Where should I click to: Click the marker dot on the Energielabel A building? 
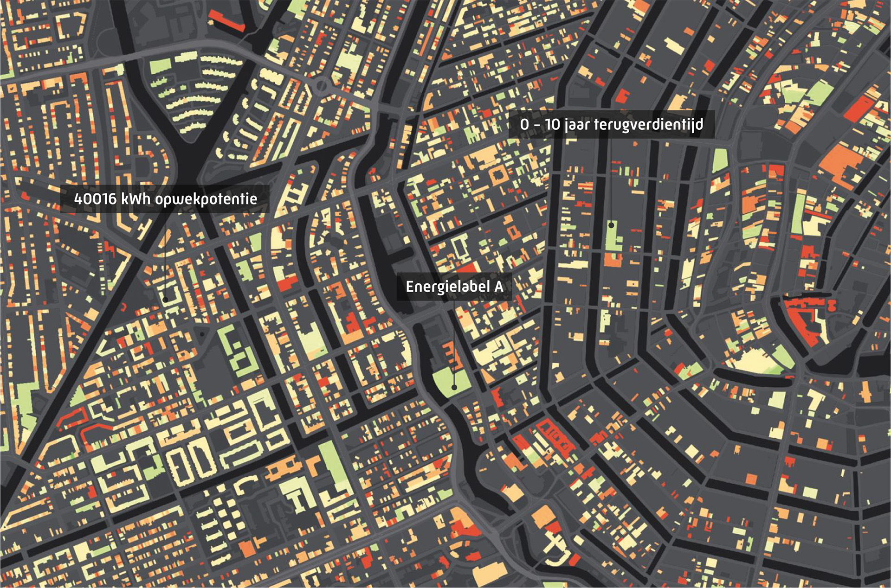pyautogui.click(x=454, y=387)
